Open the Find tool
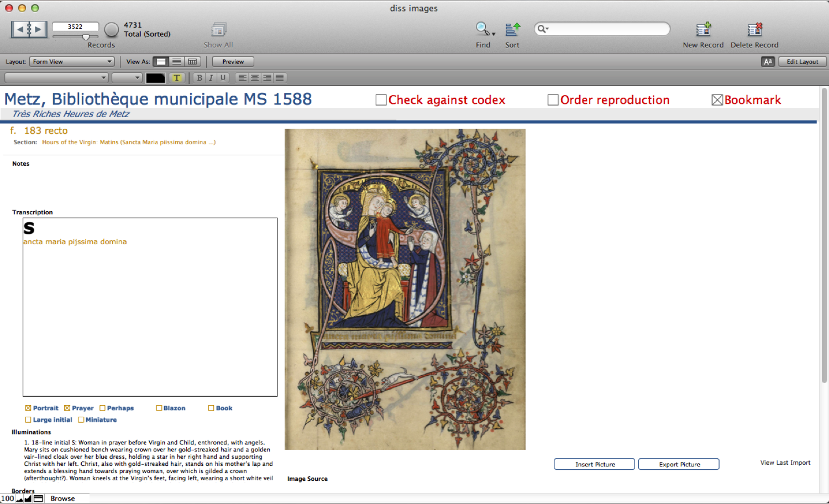Image resolution: width=829 pixels, height=504 pixels. (x=483, y=29)
